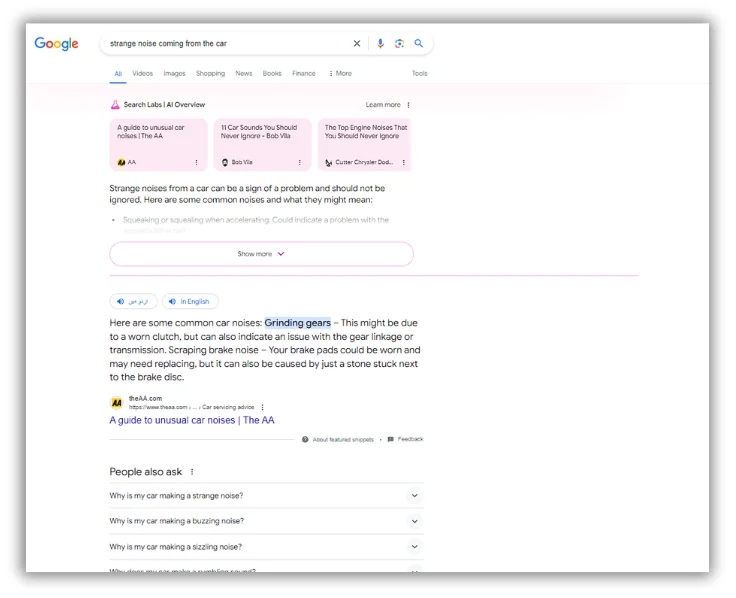
Task: Open the Tools options
Action: point(420,73)
